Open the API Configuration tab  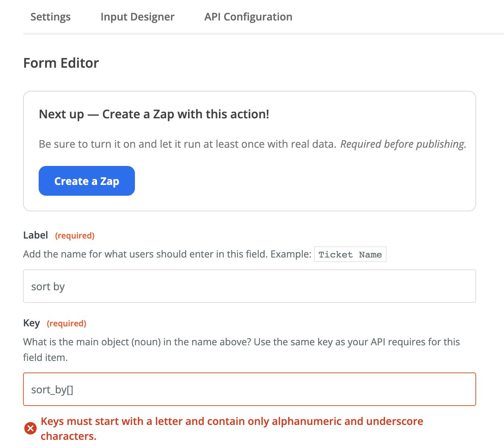[248, 17]
